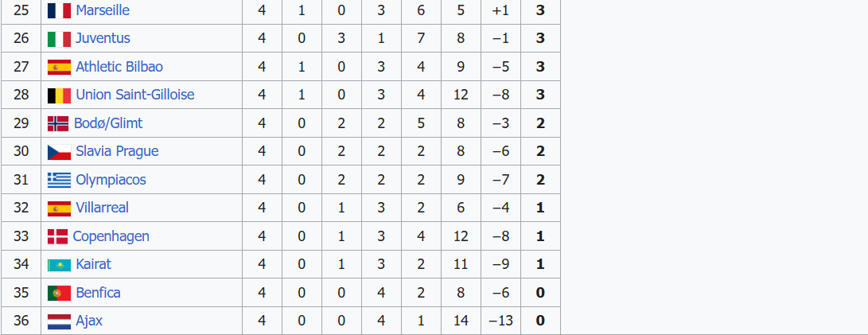The height and width of the screenshot is (335, 868).
Task: Follow the Slavia Prague link
Action: (117, 151)
